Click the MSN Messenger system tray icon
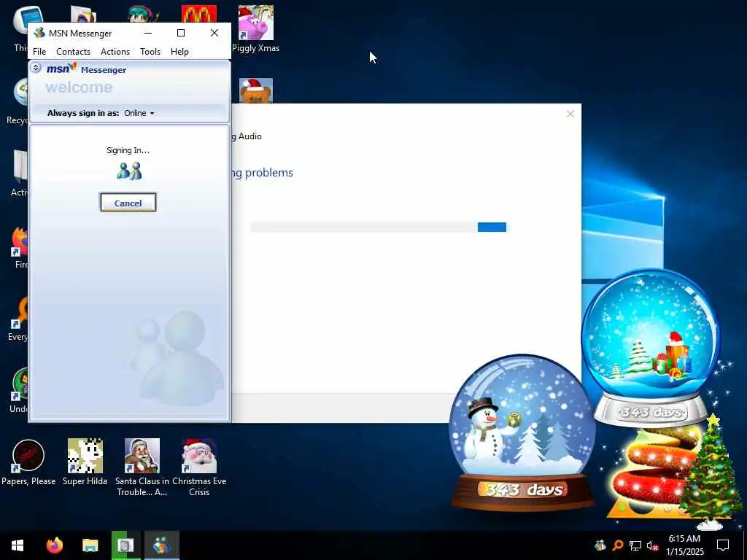Viewport: 747px width, 560px height. pyautogui.click(x=600, y=545)
